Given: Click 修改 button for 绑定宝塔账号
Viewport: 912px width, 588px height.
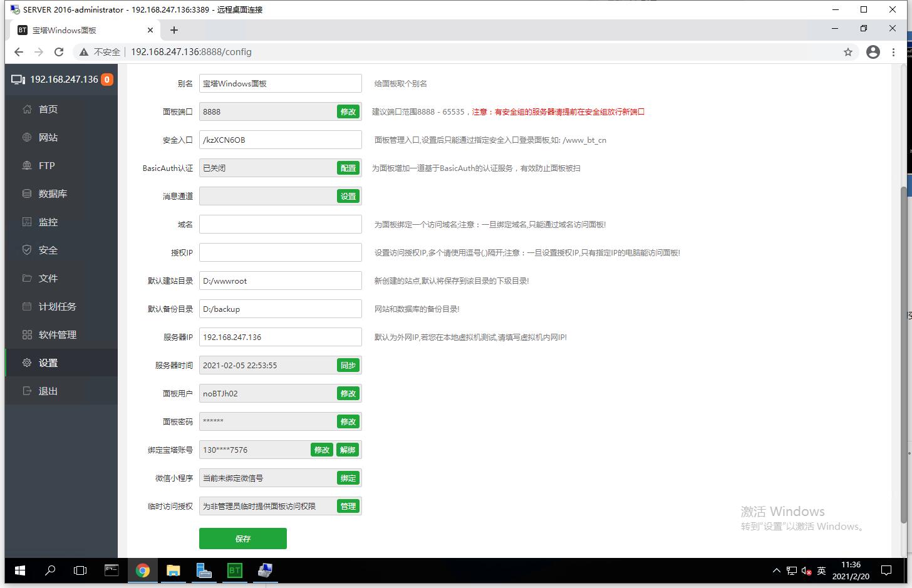Looking at the screenshot, I should click(x=322, y=450).
